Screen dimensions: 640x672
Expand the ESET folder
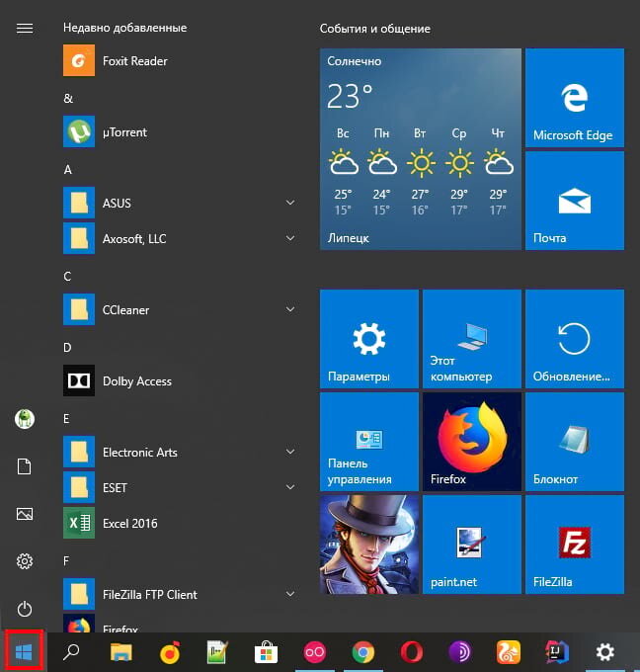180,487
